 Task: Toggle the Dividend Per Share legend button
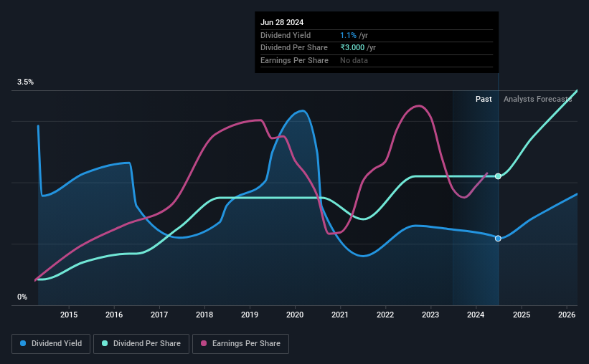tap(141, 344)
